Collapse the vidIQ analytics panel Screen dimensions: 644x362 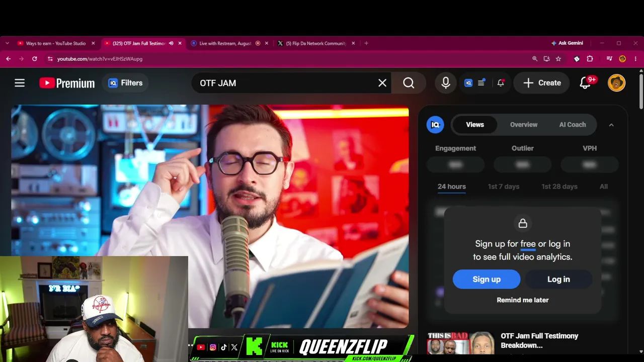click(611, 125)
